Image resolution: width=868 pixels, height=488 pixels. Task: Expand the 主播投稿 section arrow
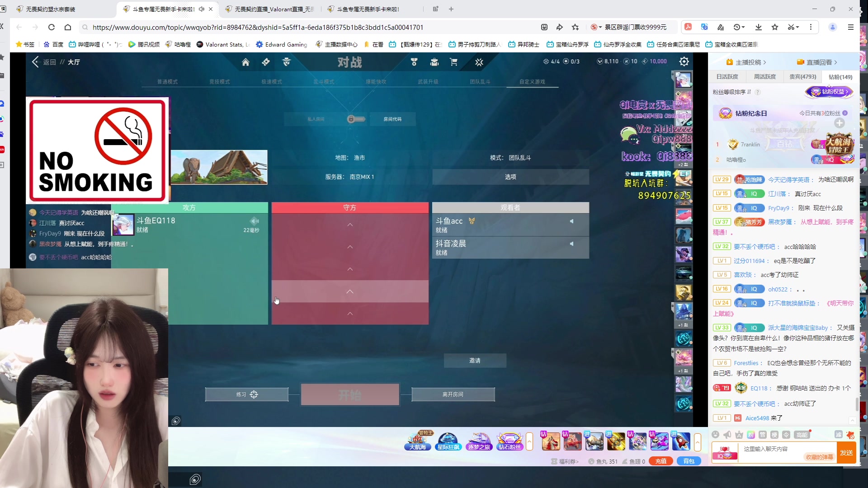click(764, 62)
